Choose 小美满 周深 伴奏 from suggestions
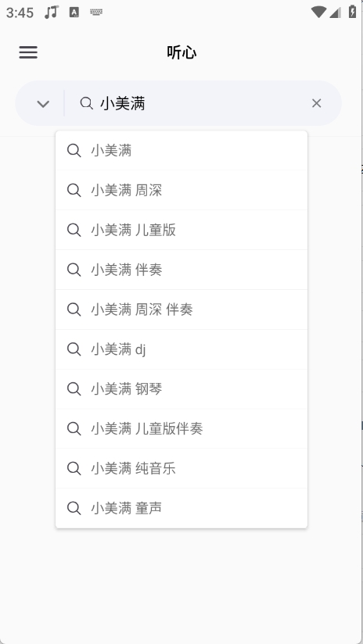The width and height of the screenshot is (363, 644). (x=181, y=309)
